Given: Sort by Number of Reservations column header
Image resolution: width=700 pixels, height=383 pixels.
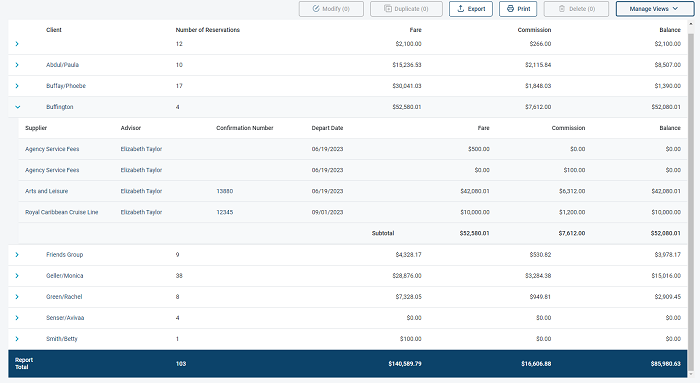Looking at the screenshot, I should 208,30.
